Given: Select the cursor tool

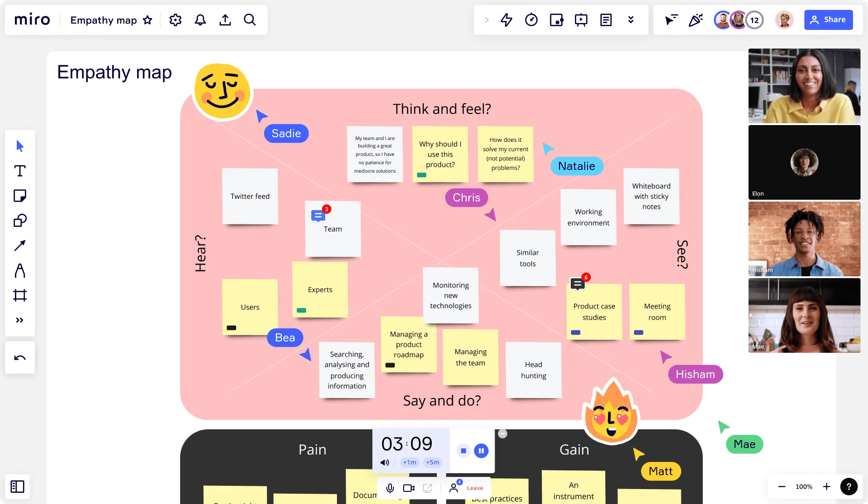Looking at the screenshot, I should 20,146.
